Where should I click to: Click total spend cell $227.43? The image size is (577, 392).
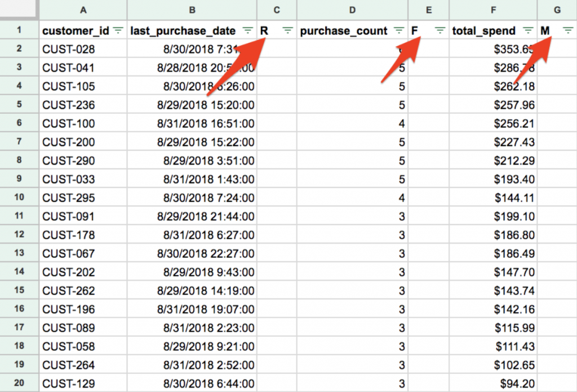493,141
